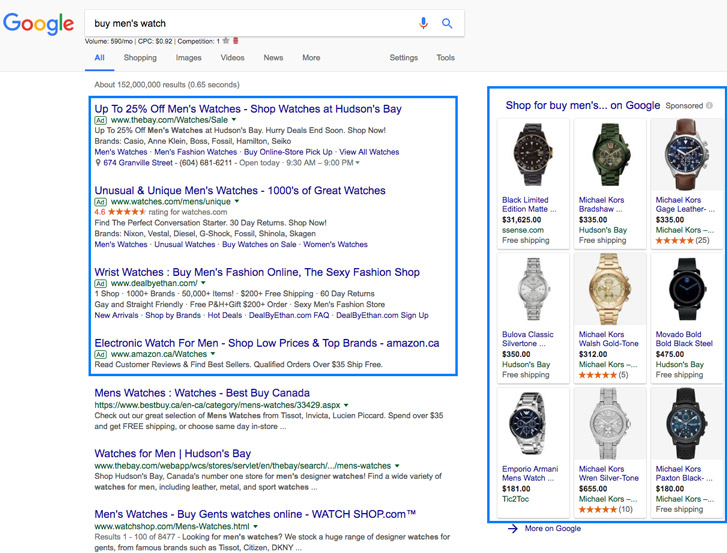Screen dimensions: 727x553
Task: Click Shop for buy men's... on Google heading
Action: 583,106
